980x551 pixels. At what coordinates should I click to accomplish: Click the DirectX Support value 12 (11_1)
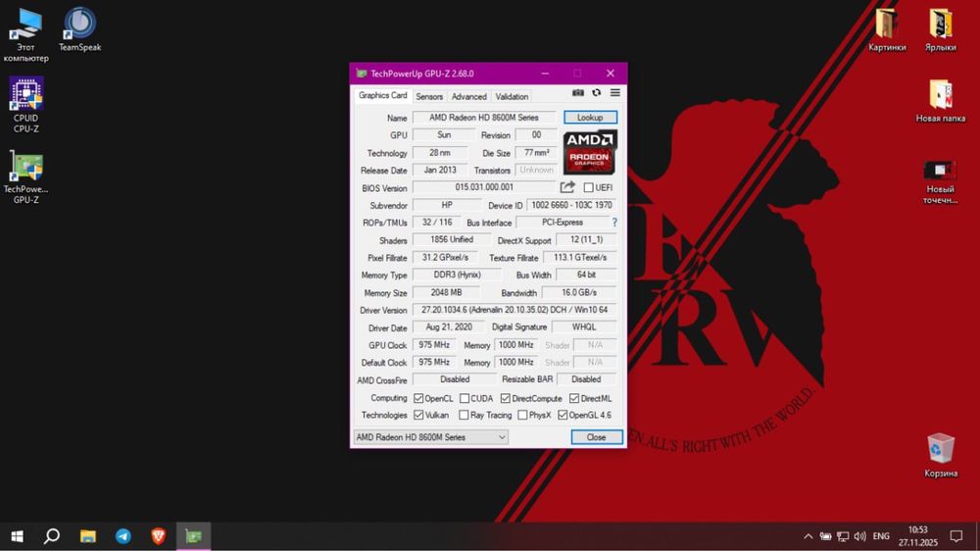(x=586, y=239)
